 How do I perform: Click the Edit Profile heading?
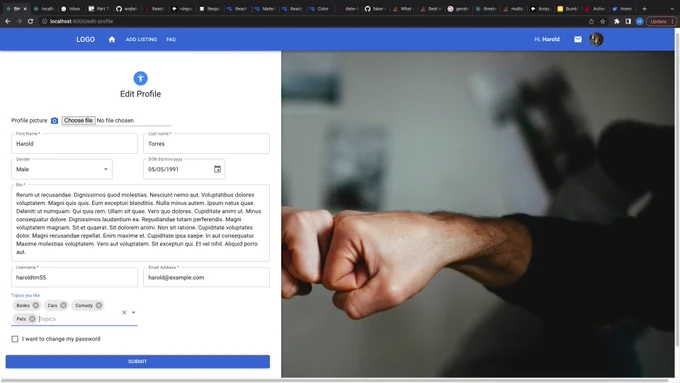140,94
